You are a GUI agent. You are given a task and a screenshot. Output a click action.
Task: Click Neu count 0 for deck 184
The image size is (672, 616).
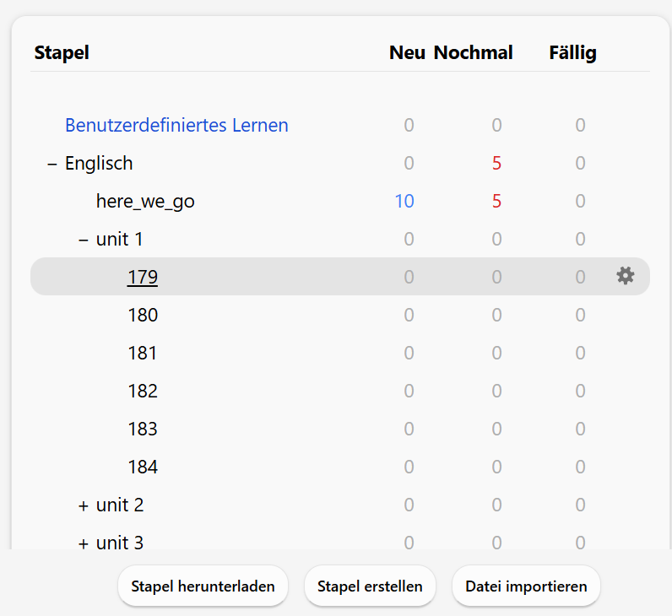pos(409,467)
